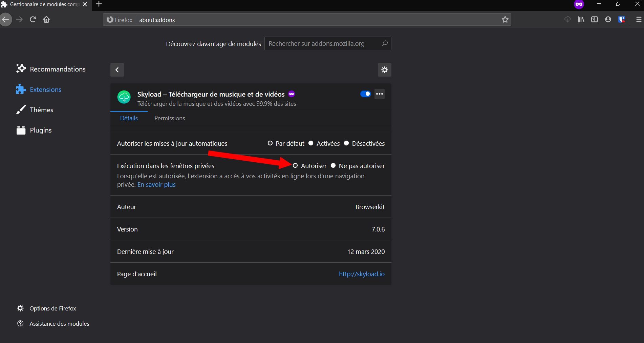Click the Skyload extension title text
The image size is (644, 343).
(x=211, y=94)
